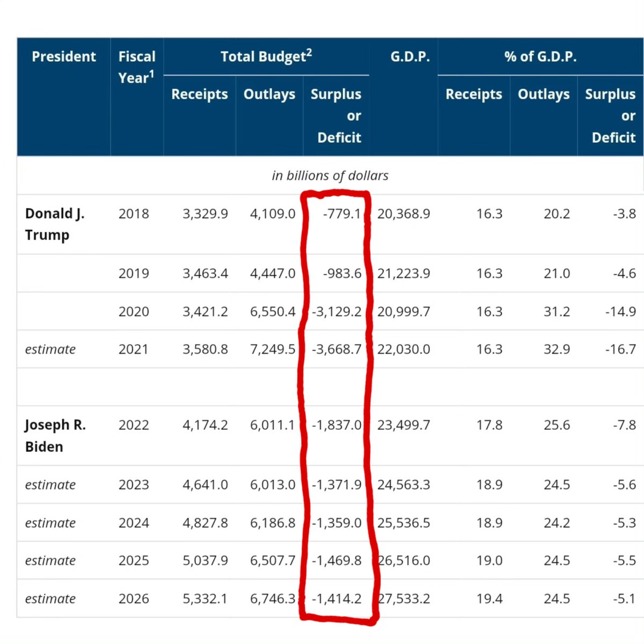Click the deficit value -1,469.8
Viewport: 644px width, 644px height.
coord(336,560)
